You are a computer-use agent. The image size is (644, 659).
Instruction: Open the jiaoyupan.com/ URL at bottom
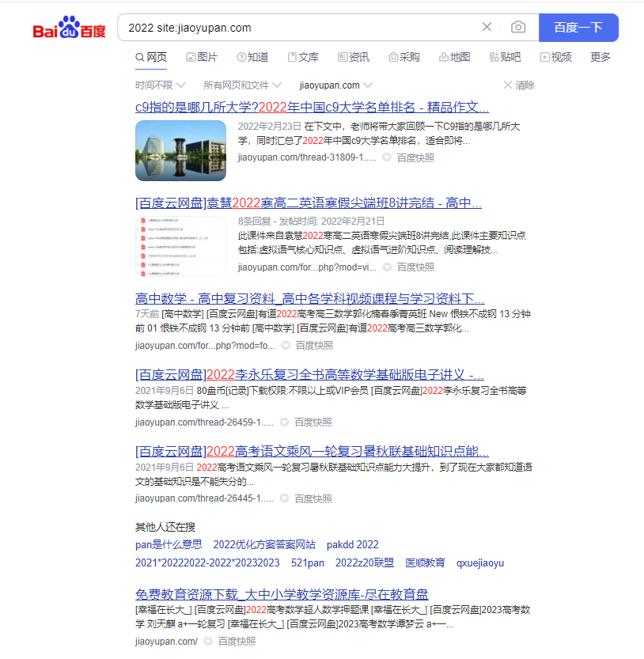coord(166,642)
